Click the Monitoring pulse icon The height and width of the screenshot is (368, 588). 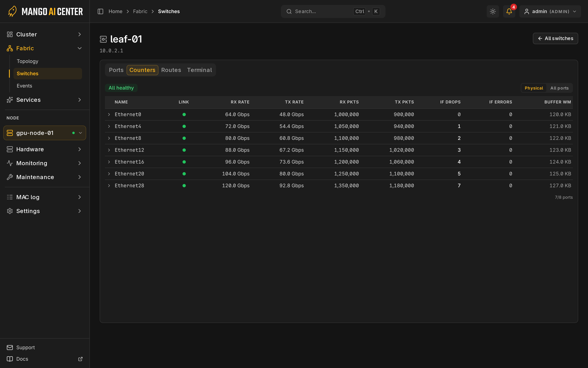click(x=10, y=163)
